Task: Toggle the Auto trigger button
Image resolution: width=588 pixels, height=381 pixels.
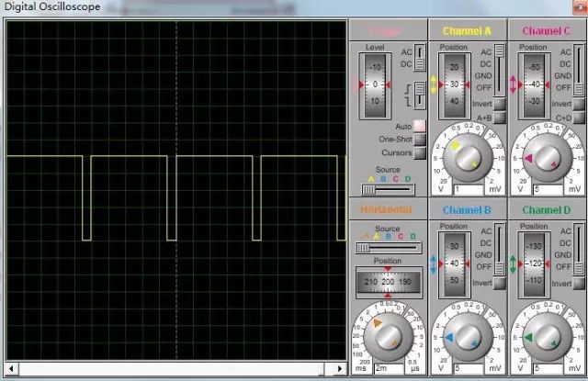Action: 420,126
